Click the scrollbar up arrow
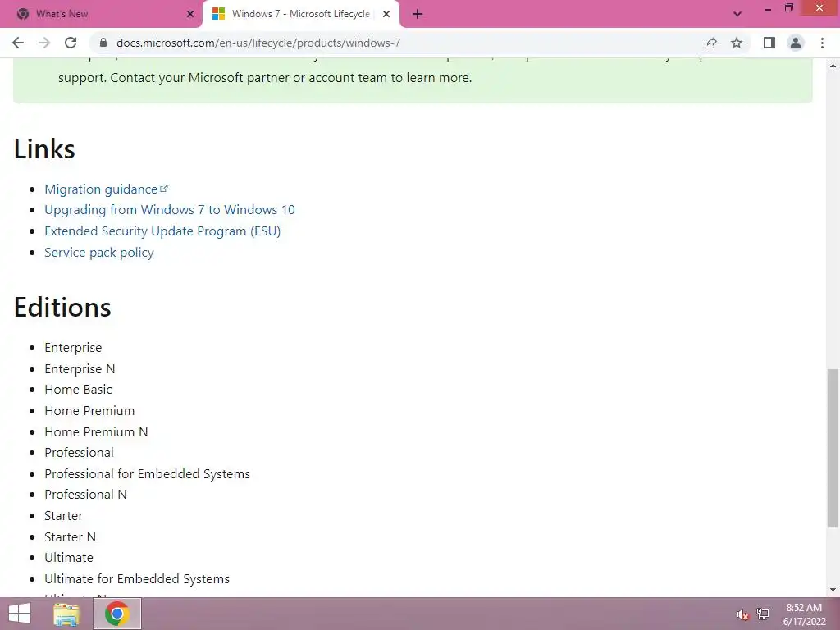This screenshot has height=630, width=840. 833,66
